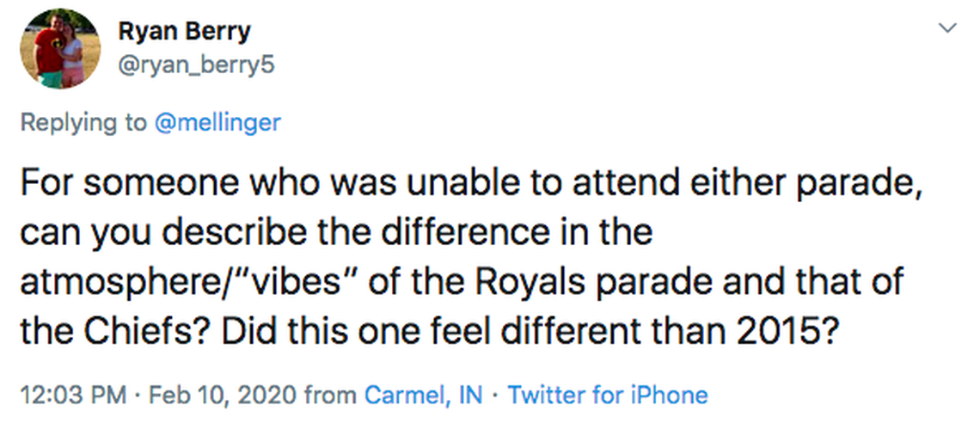Click the Twitter for iPhone source link
This screenshot has height=430, width=980.
(x=608, y=395)
